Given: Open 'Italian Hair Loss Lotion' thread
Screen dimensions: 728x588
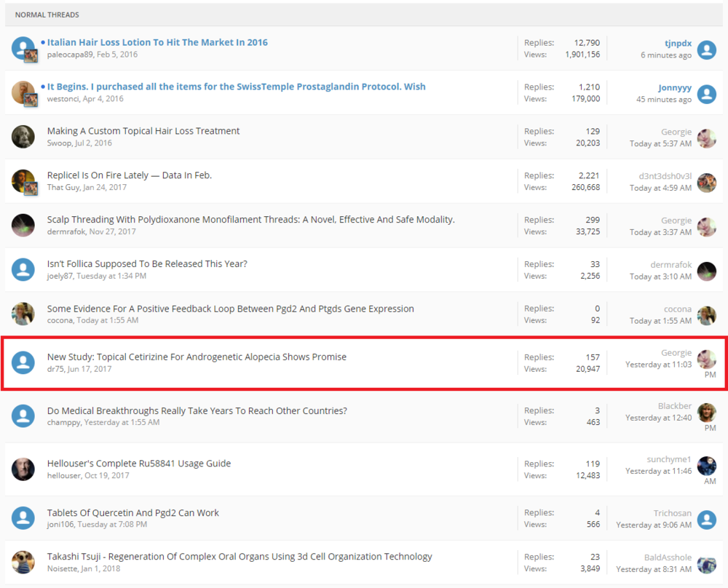Looking at the screenshot, I should tap(157, 42).
